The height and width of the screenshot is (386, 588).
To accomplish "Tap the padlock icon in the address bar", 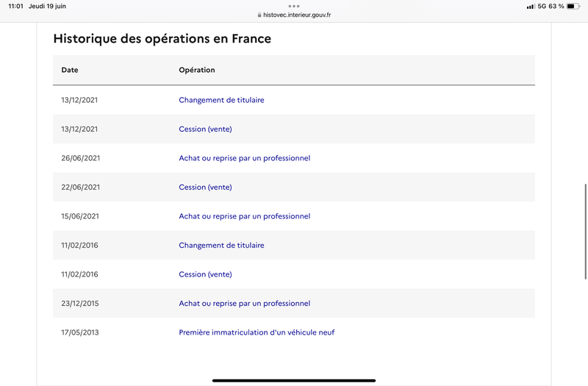I will pos(259,15).
